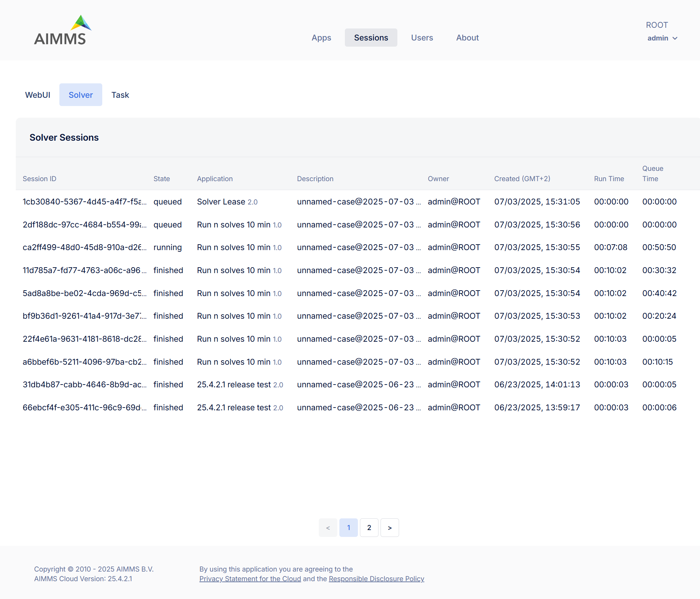Open the About page
700x599 pixels.
coord(467,38)
